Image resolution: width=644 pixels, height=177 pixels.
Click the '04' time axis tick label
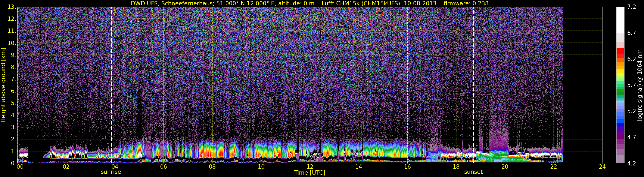pos(115,167)
